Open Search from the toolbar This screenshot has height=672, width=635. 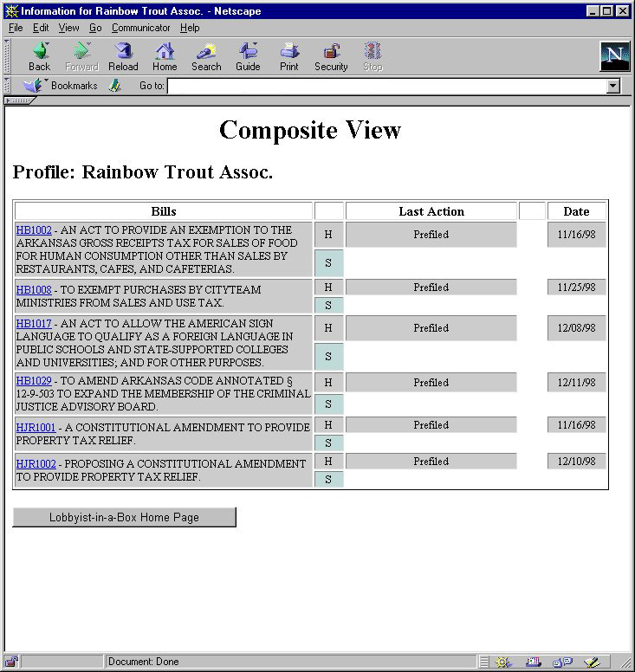pos(206,56)
